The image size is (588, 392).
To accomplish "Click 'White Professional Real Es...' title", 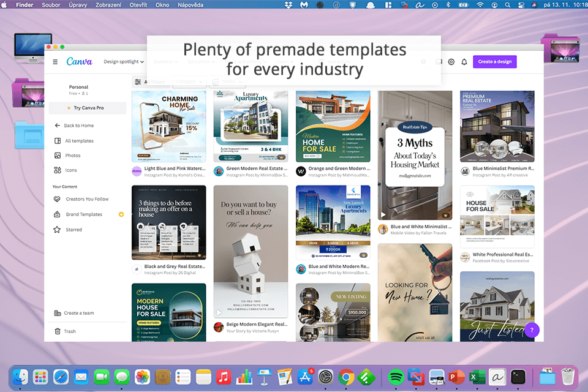I will pos(503,254).
